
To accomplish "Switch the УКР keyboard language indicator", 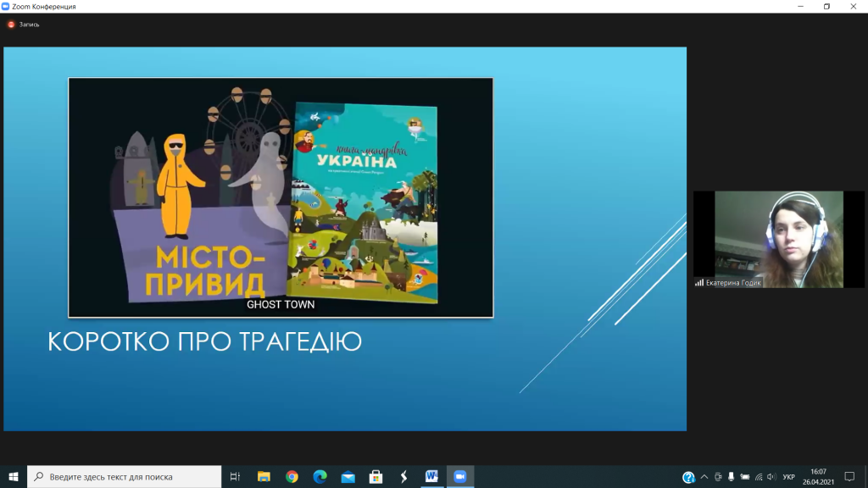I will (x=789, y=477).
